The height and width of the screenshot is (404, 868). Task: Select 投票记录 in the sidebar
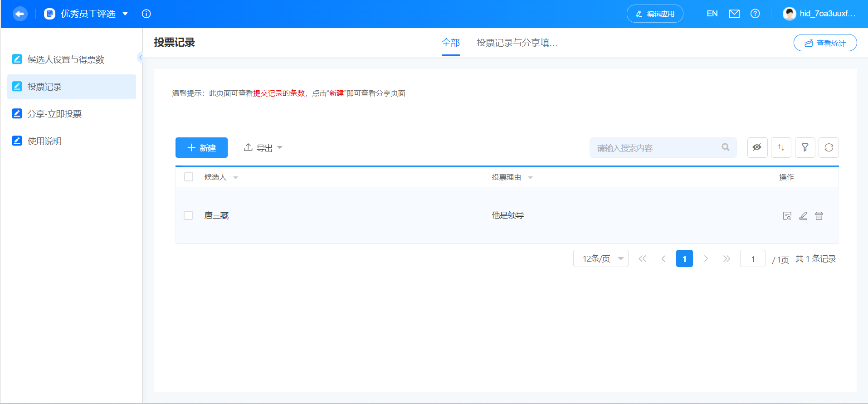pos(72,87)
